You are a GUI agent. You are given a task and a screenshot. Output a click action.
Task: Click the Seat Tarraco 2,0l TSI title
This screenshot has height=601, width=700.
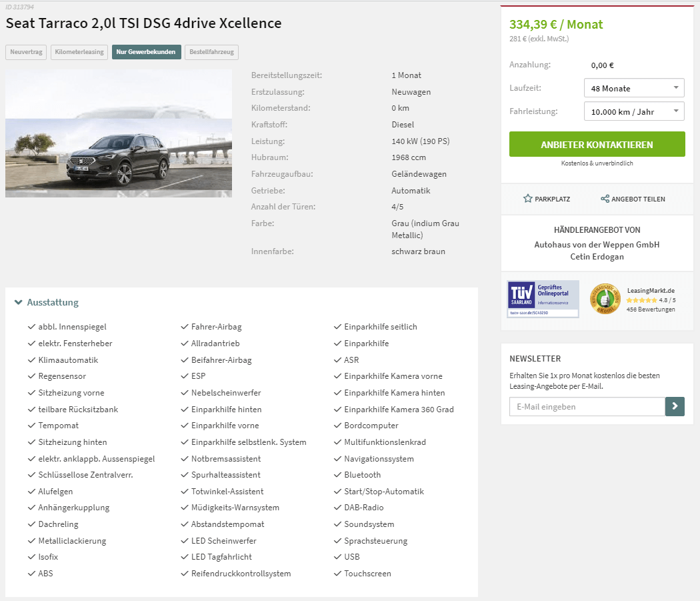click(144, 23)
